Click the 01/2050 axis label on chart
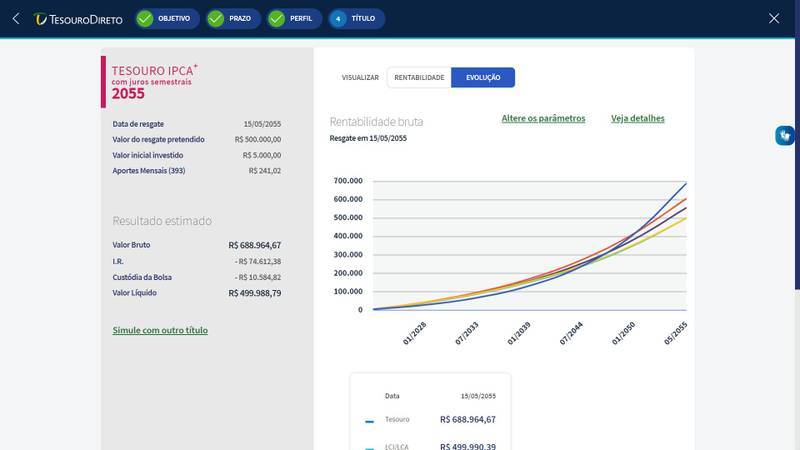The image size is (800, 450). (x=623, y=334)
